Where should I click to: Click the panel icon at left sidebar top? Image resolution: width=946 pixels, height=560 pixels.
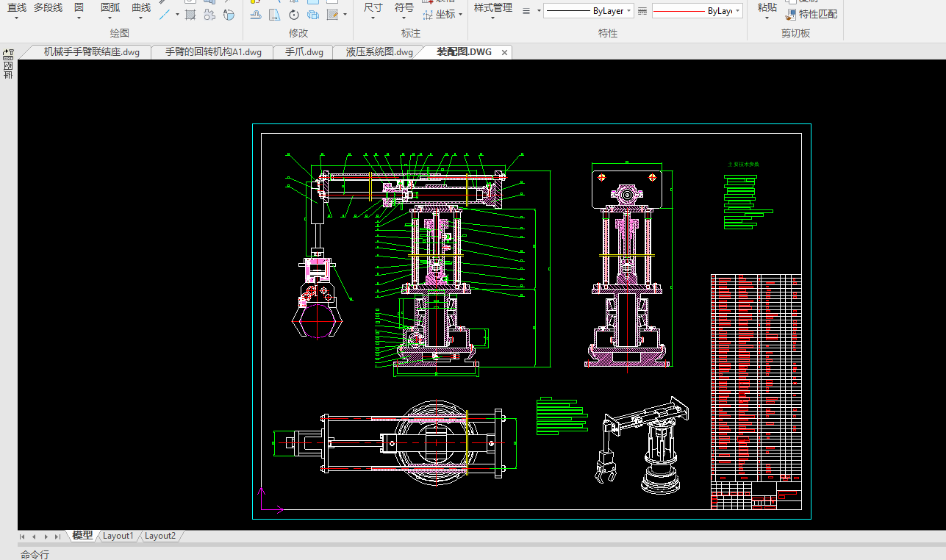click(x=8, y=54)
